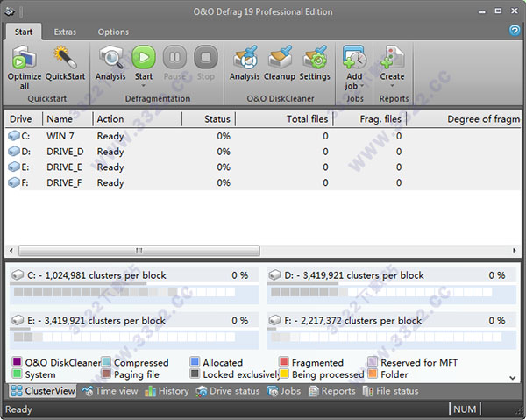Image resolution: width=526 pixels, height=420 pixels.
Task: Switch to Time view tab
Action: pyautogui.click(x=110, y=391)
